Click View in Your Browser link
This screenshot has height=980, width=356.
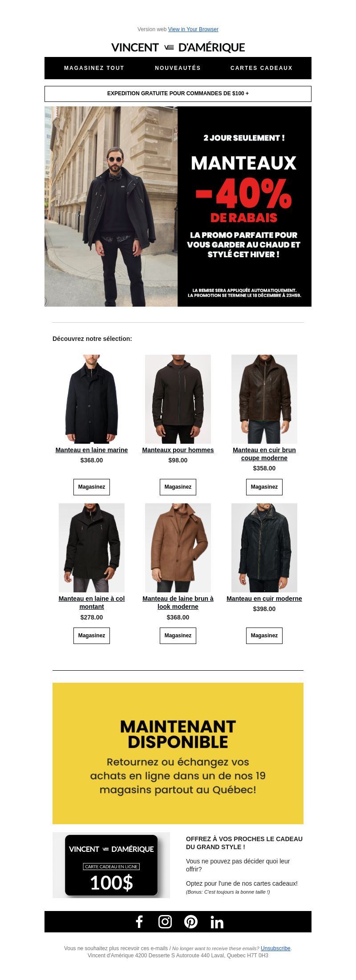(x=193, y=29)
